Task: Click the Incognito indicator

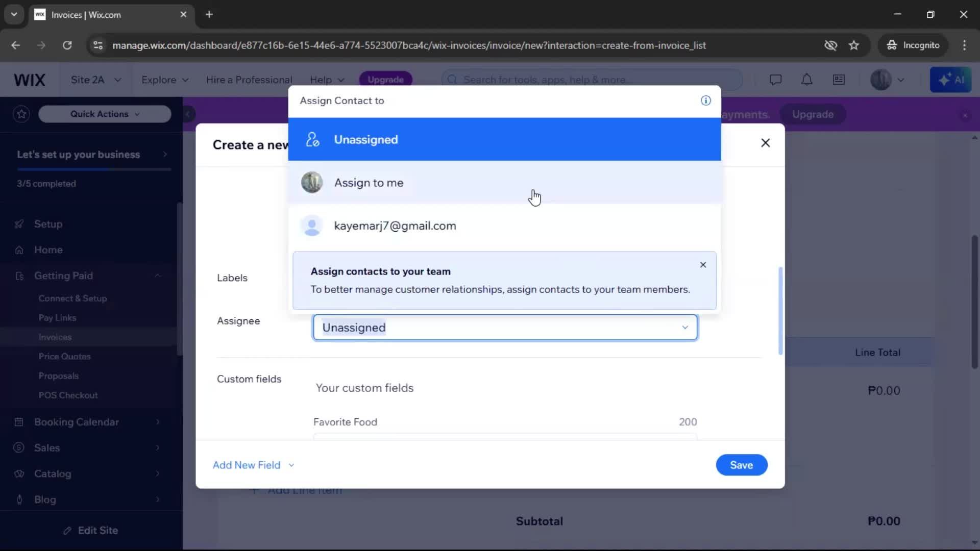Action: click(x=914, y=45)
